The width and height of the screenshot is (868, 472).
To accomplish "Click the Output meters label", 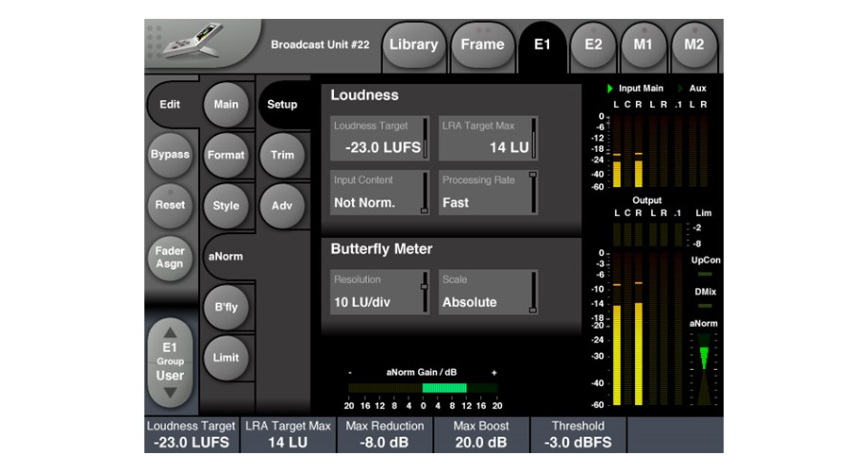I will [646, 200].
